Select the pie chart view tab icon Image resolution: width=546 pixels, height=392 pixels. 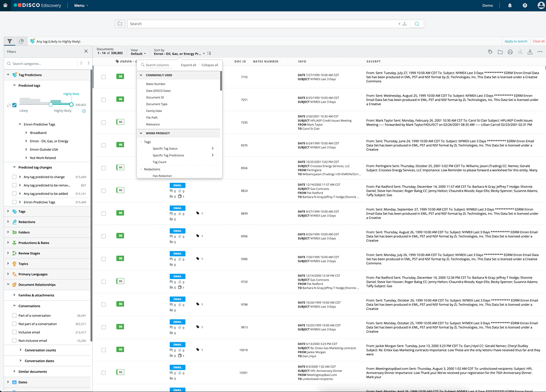coord(21,41)
